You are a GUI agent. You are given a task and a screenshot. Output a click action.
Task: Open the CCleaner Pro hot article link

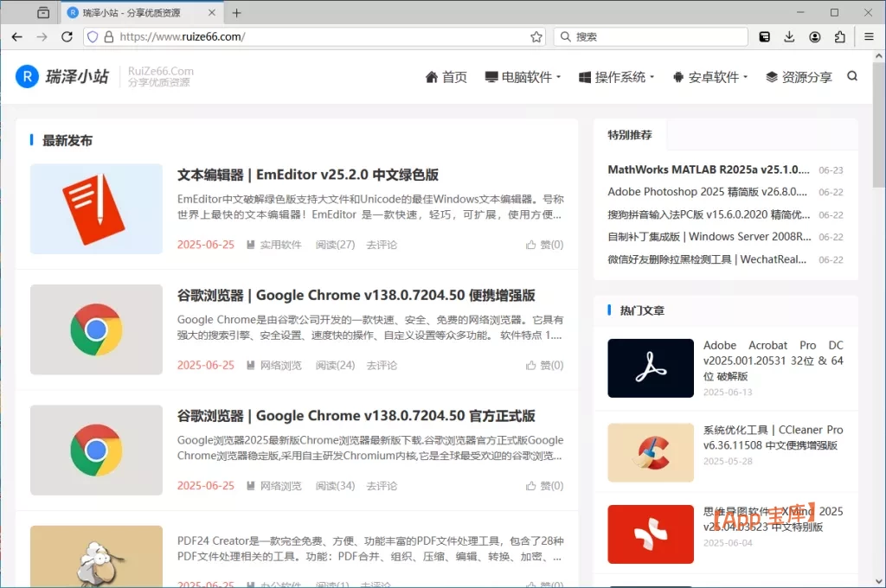pos(773,437)
